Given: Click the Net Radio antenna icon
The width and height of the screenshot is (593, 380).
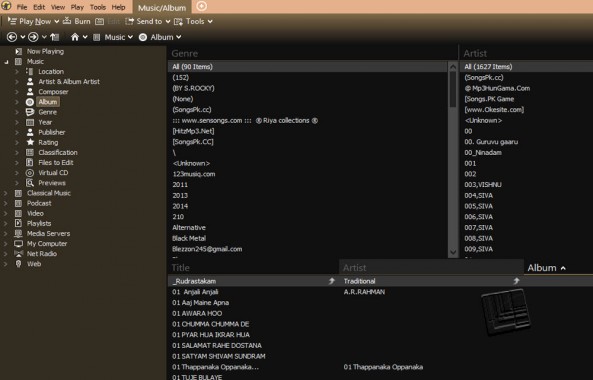Looking at the screenshot, I should click(x=18, y=254).
